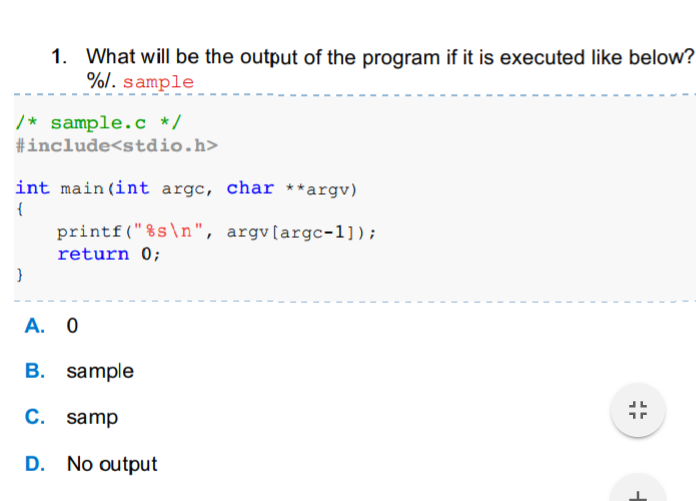
Task: Click the "#include<stdio.h>" line
Action: pos(116,146)
